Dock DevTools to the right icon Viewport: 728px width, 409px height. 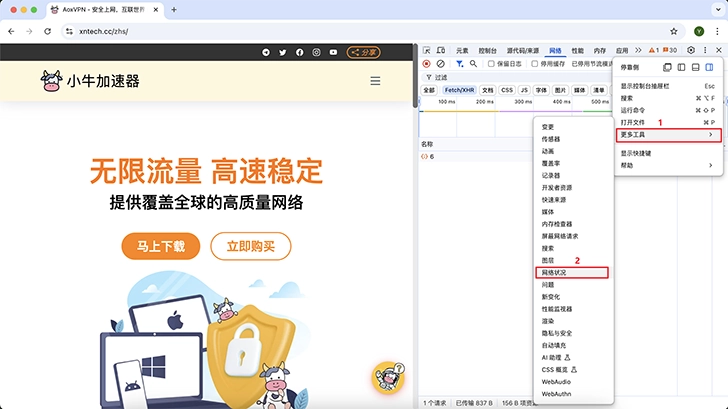tap(709, 67)
